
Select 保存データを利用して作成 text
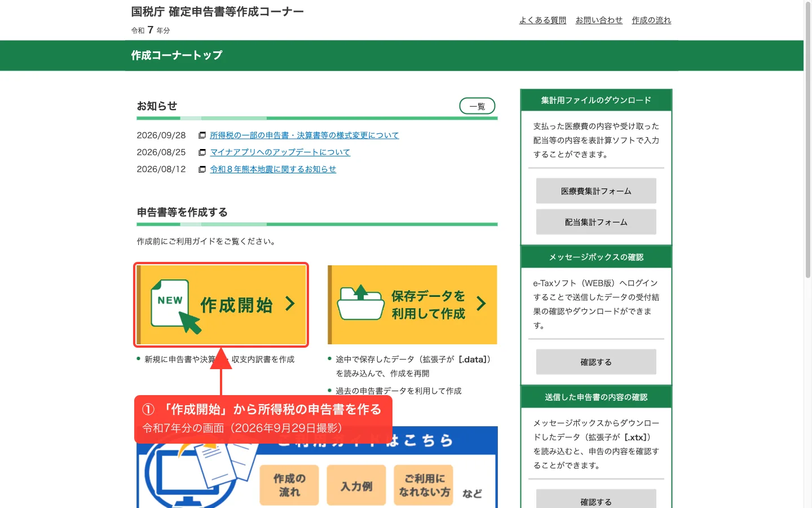pos(429,305)
